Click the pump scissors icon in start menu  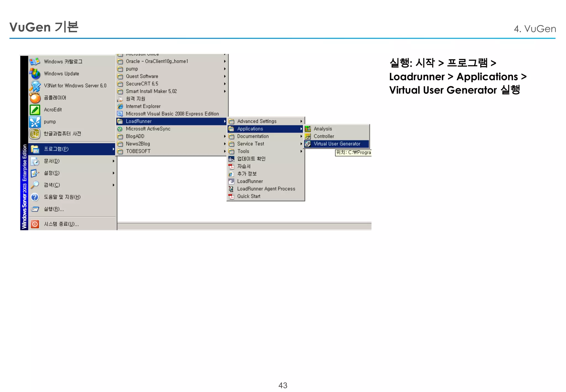35,122
